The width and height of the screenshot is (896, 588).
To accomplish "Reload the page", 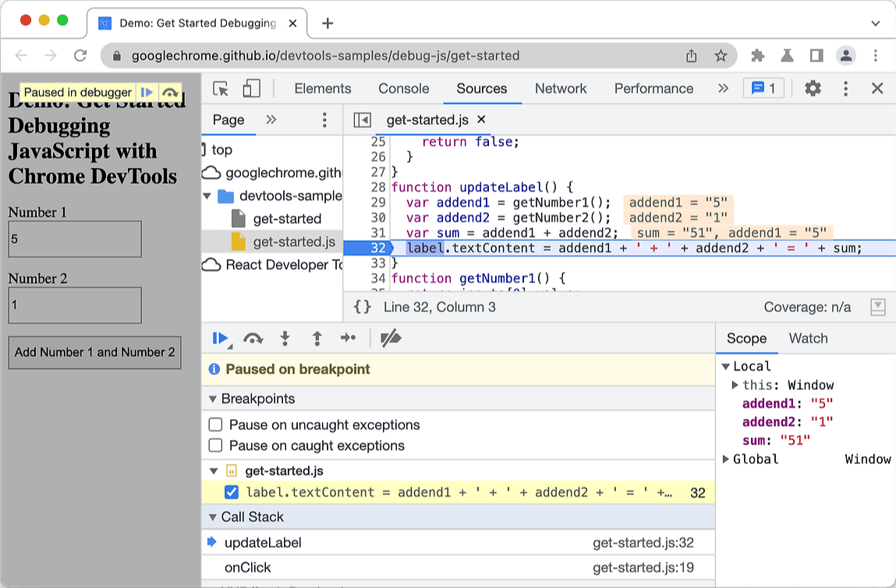I will 80,55.
